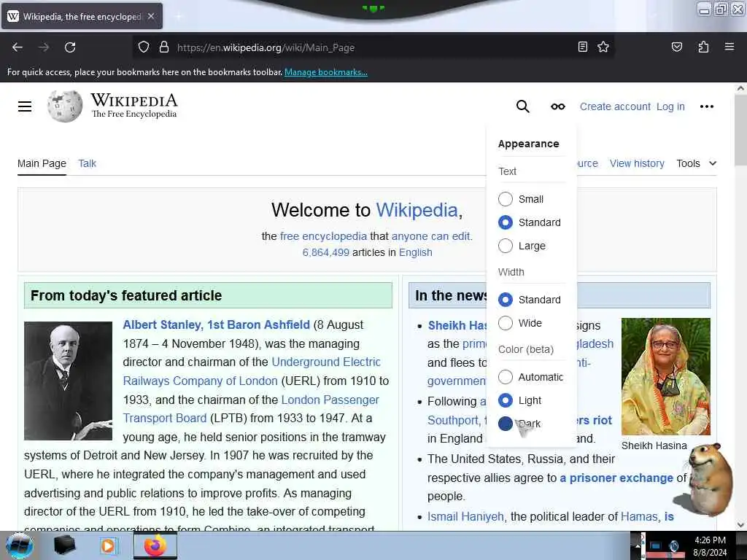
Task: Open Wikipedia main sidebar hamburger menu
Action: (25, 106)
